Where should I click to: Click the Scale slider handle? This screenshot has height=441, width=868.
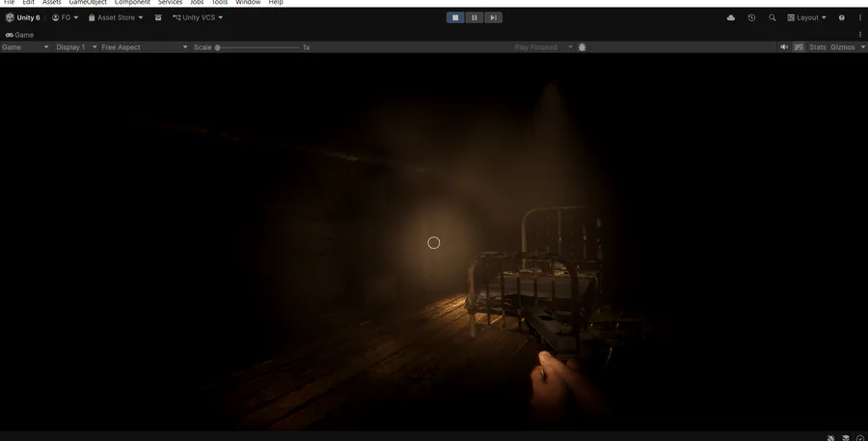tap(218, 47)
